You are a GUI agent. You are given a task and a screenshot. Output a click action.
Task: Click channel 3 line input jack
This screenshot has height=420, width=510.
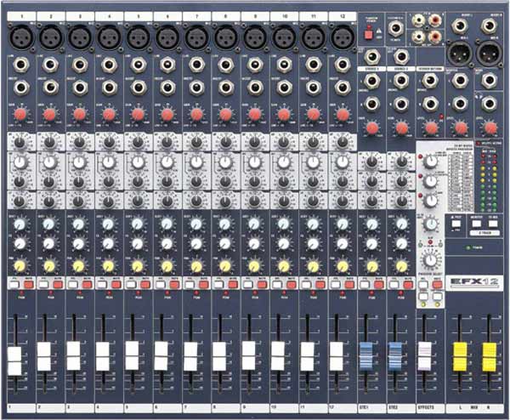pyautogui.click(x=80, y=65)
